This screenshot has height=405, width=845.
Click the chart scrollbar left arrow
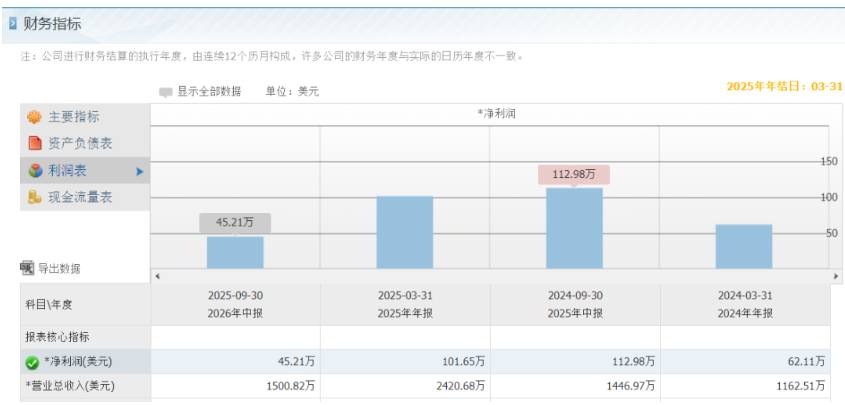click(x=157, y=276)
